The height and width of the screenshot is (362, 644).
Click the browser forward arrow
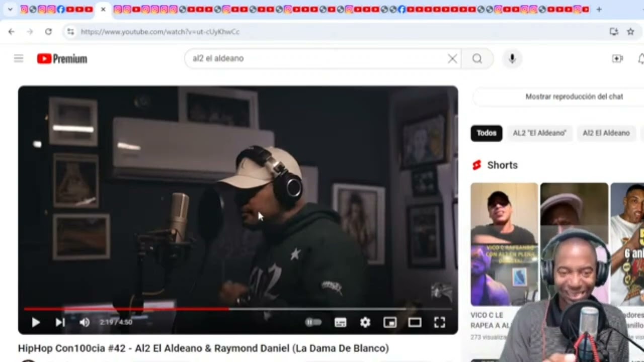[30, 32]
